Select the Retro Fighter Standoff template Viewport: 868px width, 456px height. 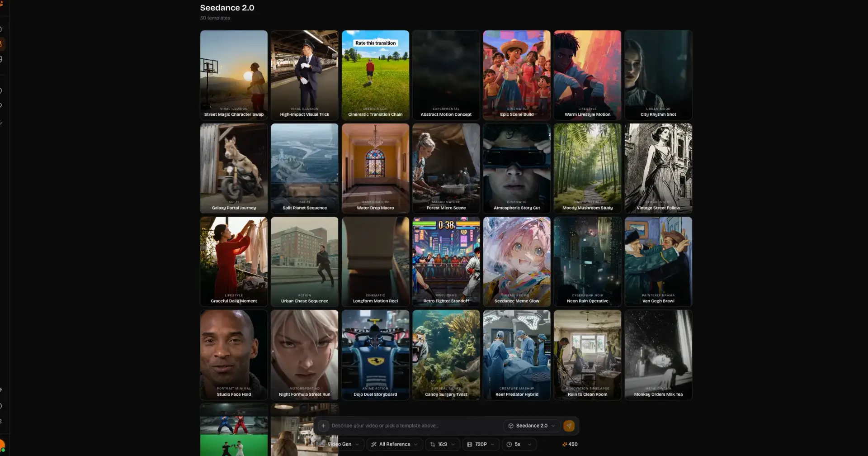(x=446, y=261)
